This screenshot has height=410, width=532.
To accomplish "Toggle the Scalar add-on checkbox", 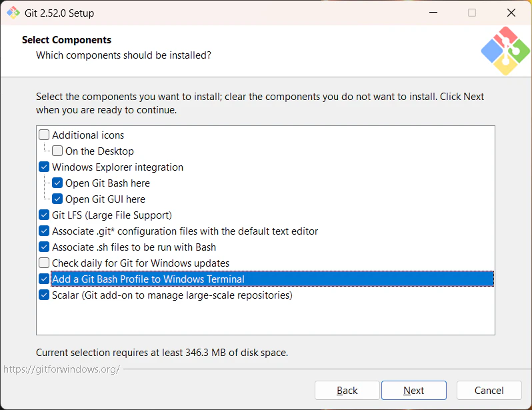I will pyautogui.click(x=44, y=295).
